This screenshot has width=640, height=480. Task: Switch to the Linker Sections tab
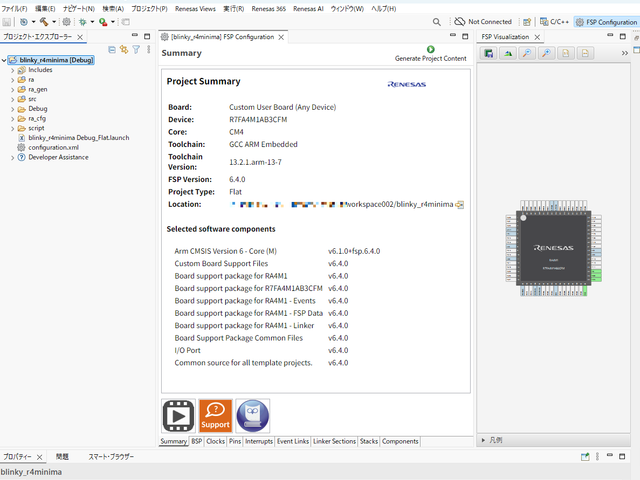[x=334, y=441]
